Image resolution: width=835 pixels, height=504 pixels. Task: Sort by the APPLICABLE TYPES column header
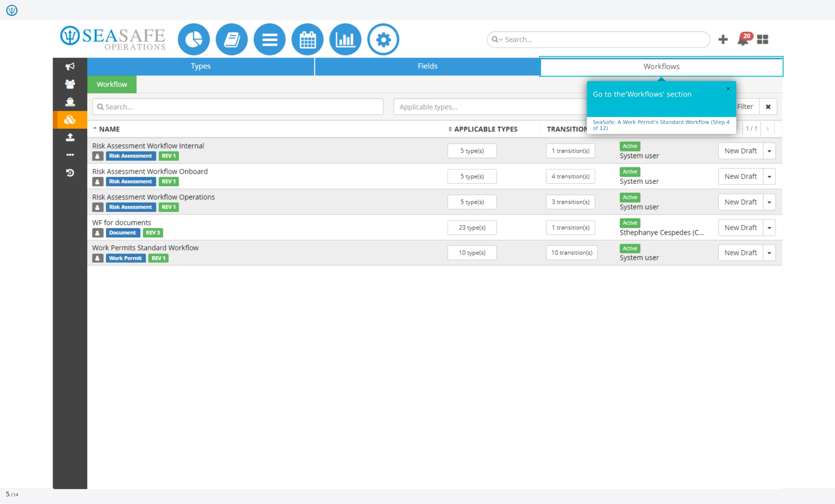pyautogui.click(x=483, y=129)
